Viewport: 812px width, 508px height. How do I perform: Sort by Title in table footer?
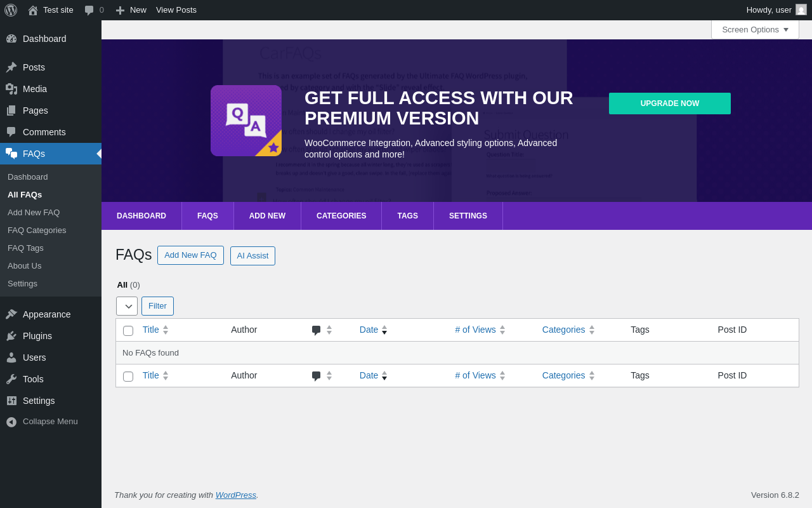(x=151, y=376)
